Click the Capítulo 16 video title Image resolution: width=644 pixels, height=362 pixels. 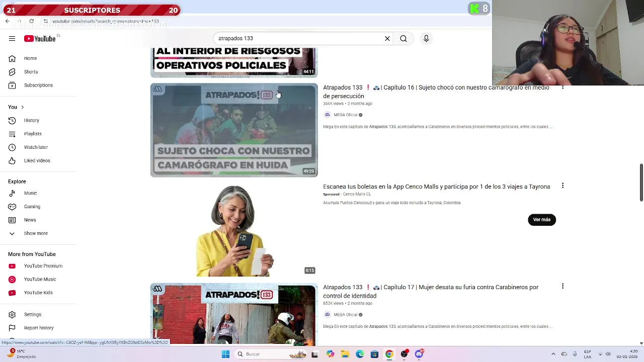(x=436, y=92)
